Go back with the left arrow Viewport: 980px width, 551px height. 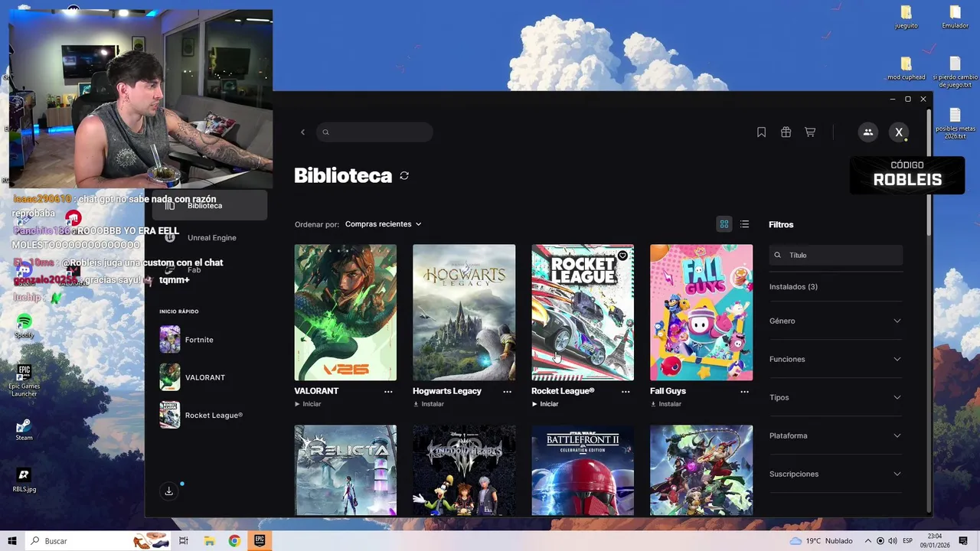[302, 132]
